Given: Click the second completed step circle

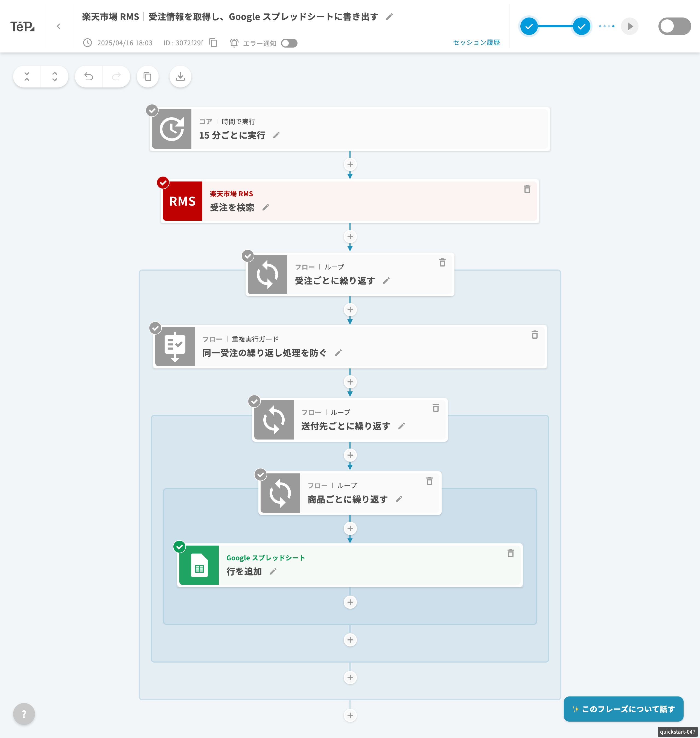Looking at the screenshot, I should [x=581, y=27].
